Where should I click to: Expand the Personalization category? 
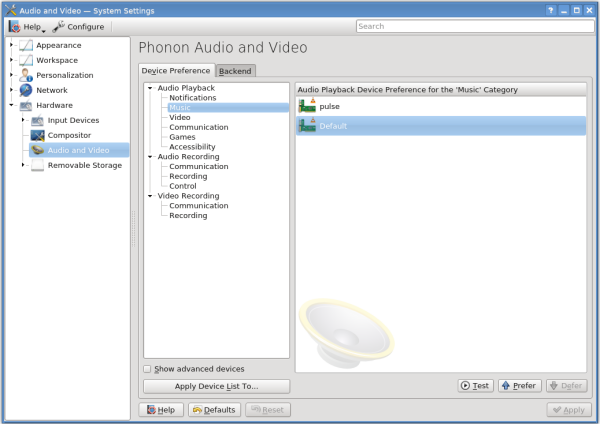tap(11, 75)
